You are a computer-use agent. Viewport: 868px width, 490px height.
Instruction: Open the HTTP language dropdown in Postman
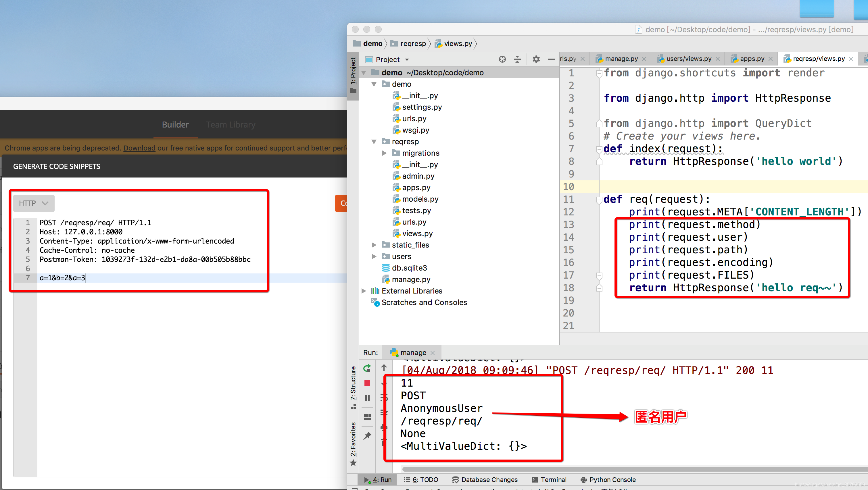click(x=34, y=203)
